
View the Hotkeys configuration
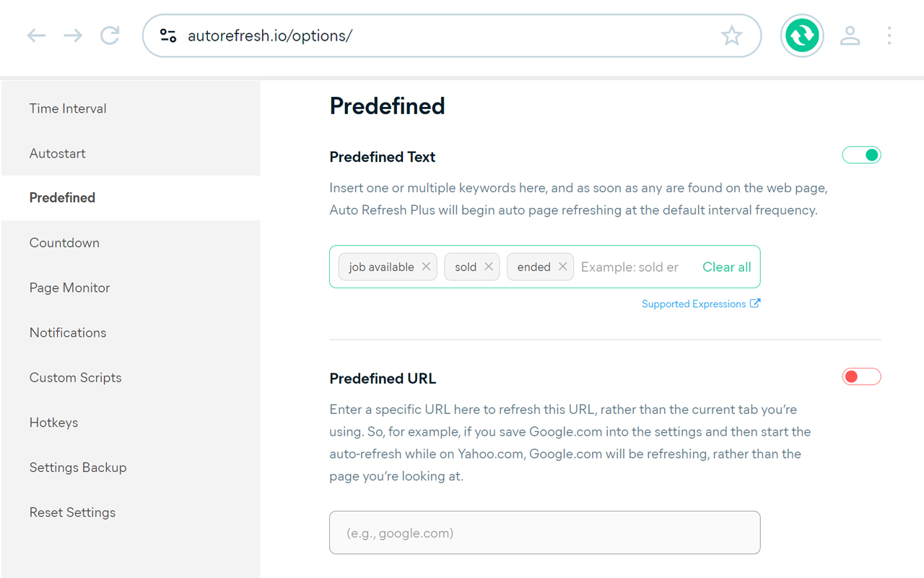(x=53, y=423)
